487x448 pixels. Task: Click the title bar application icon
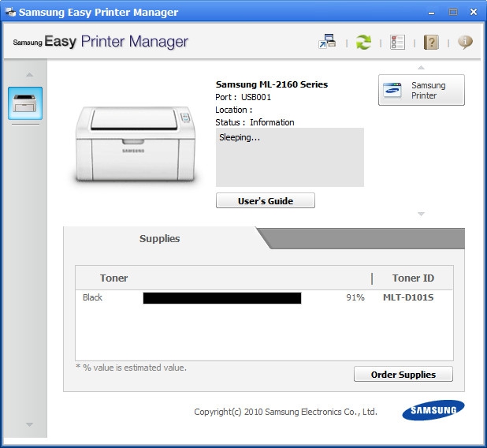pyautogui.click(x=10, y=12)
